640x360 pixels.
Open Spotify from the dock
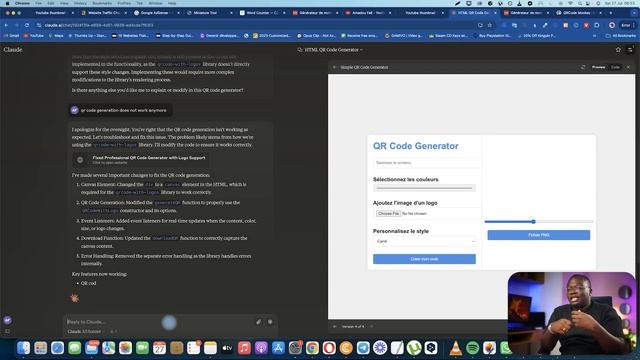(x=473, y=348)
